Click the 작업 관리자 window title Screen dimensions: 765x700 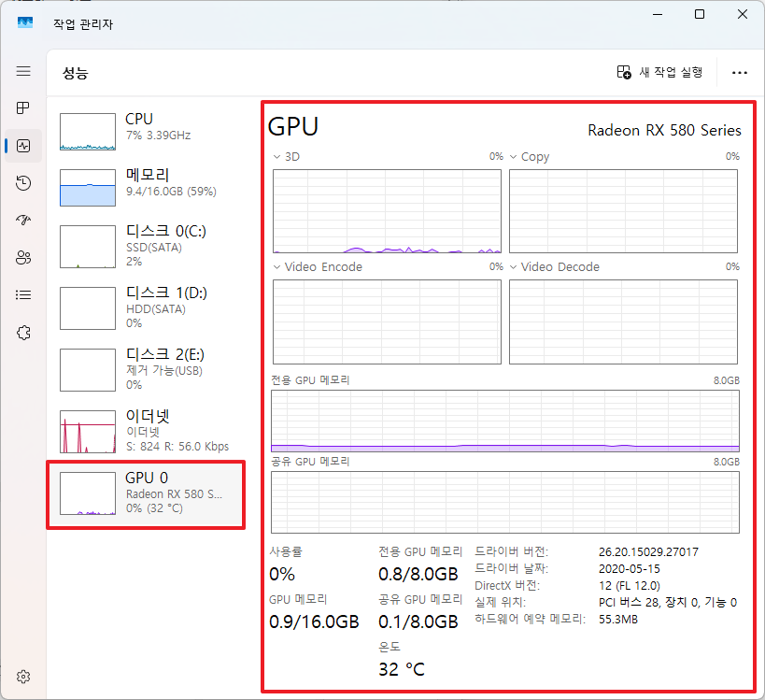[x=83, y=24]
